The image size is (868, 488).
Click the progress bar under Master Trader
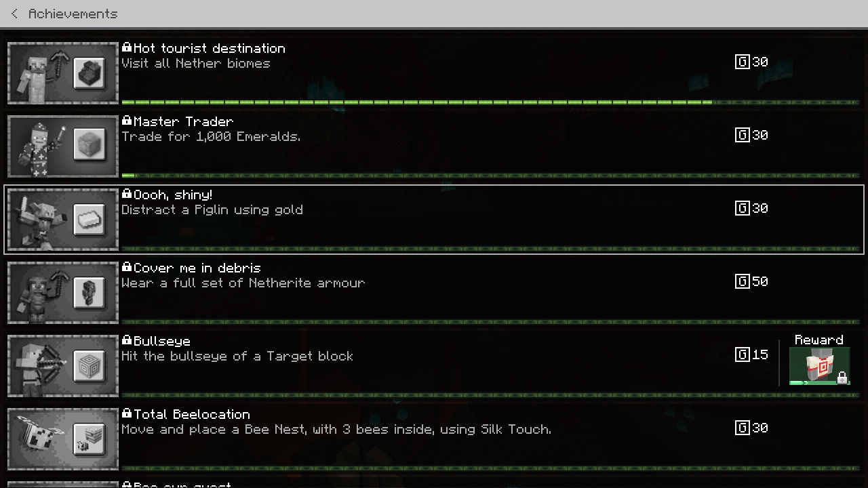pyautogui.click(x=491, y=176)
